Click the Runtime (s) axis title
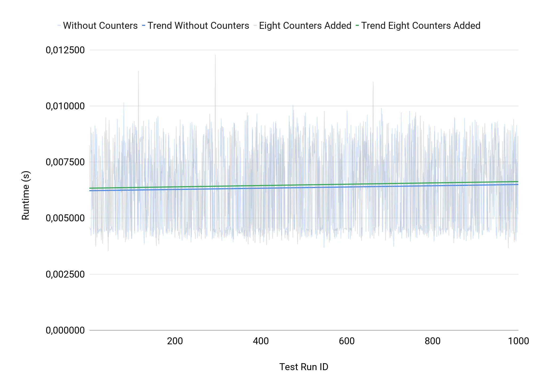This screenshot has height=392, width=538. (26, 195)
